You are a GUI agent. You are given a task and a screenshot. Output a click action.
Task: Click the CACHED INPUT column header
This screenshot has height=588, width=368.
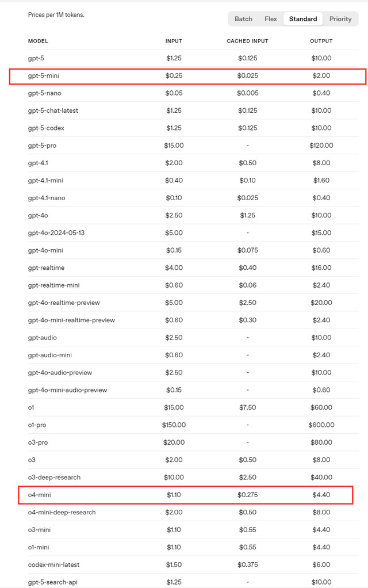247,41
